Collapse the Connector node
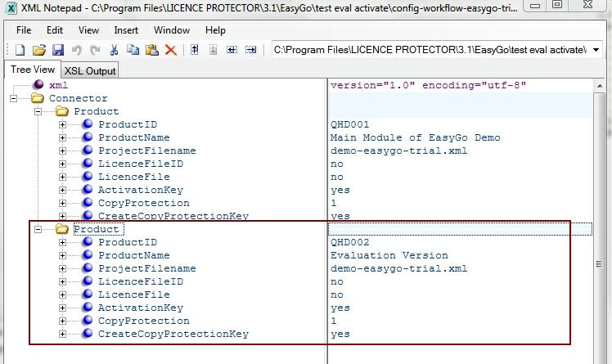The image size is (612, 364). pyautogui.click(x=14, y=98)
